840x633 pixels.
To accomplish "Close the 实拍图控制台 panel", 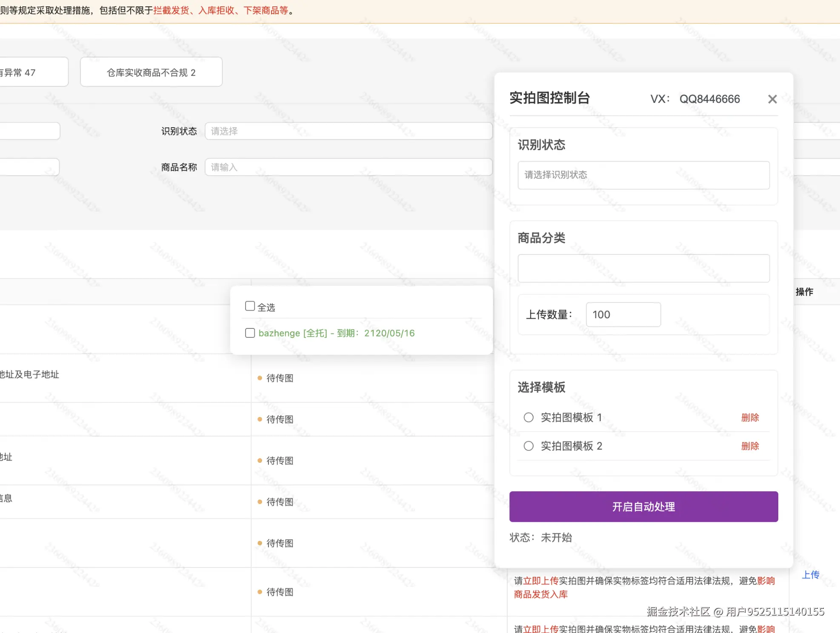I will tap(772, 99).
